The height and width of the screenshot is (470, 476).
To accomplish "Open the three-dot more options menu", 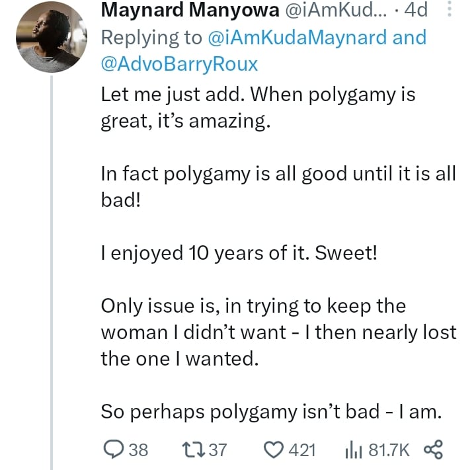I will pyautogui.click(x=450, y=10).
